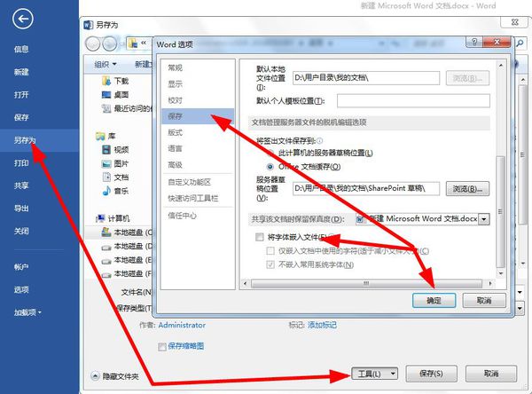
Task: Toggle the save thumbnail checkbox (保存缩略图)
Action: pos(162,346)
